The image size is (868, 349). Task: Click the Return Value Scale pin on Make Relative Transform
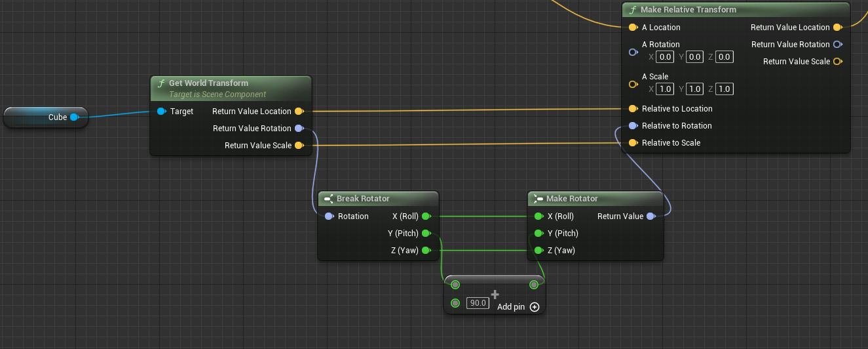pyautogui.click(x=837, y=62)
